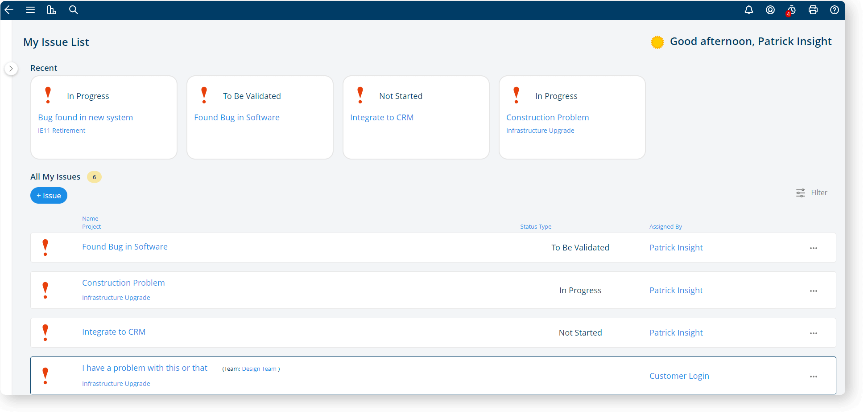
Task: Click Not Started status in issue list
Action: tap(580, 333)
